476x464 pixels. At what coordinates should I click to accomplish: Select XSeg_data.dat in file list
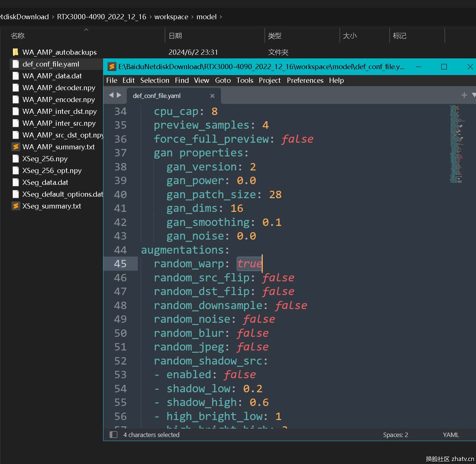click(45, 182)
